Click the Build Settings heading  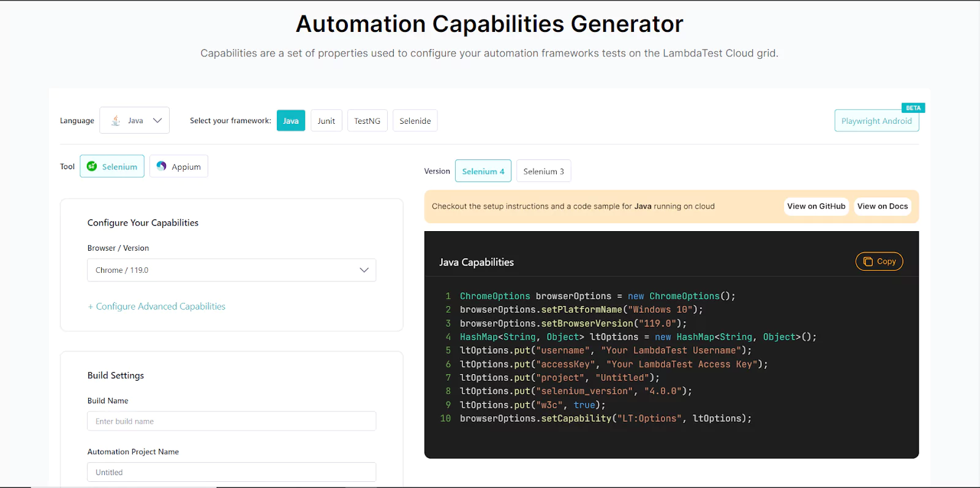(x=116, y=375)
